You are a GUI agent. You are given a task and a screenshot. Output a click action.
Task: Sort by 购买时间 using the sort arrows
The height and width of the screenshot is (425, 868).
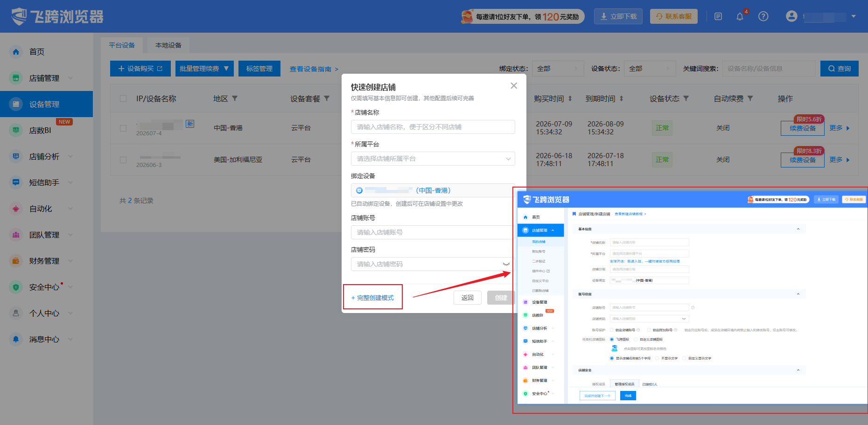[570, 98]
